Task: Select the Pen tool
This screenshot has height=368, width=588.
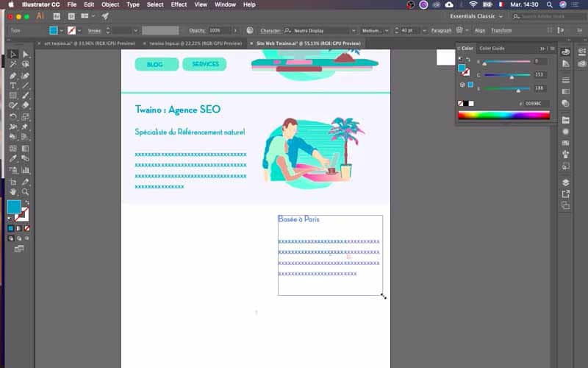Action: coord(12,77)
